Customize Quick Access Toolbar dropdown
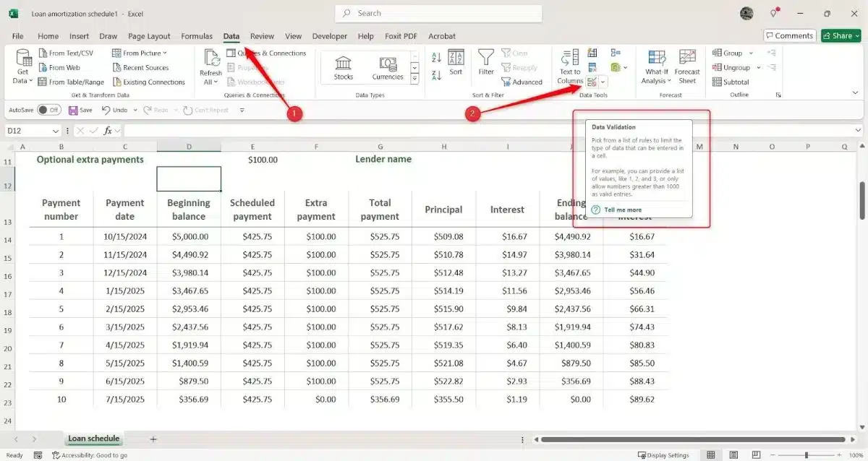 242,110
